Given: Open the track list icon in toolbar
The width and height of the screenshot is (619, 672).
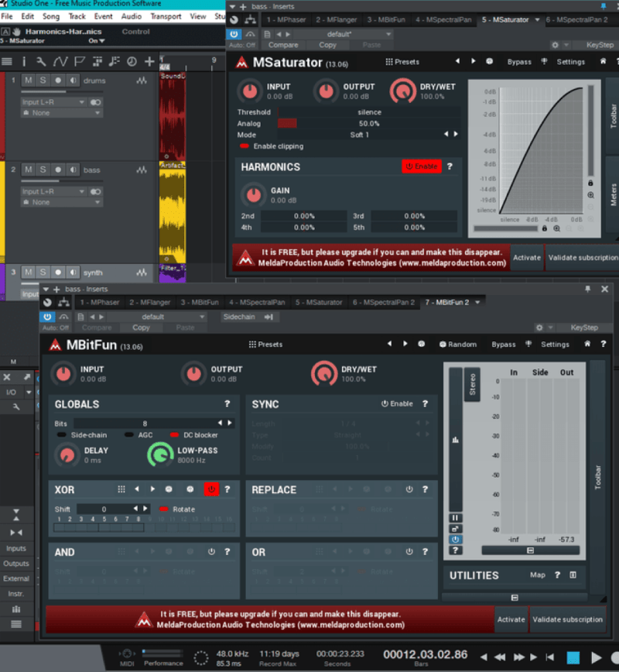Looking at the screenshot, I should pyautogui.click(x=7, y=62).
